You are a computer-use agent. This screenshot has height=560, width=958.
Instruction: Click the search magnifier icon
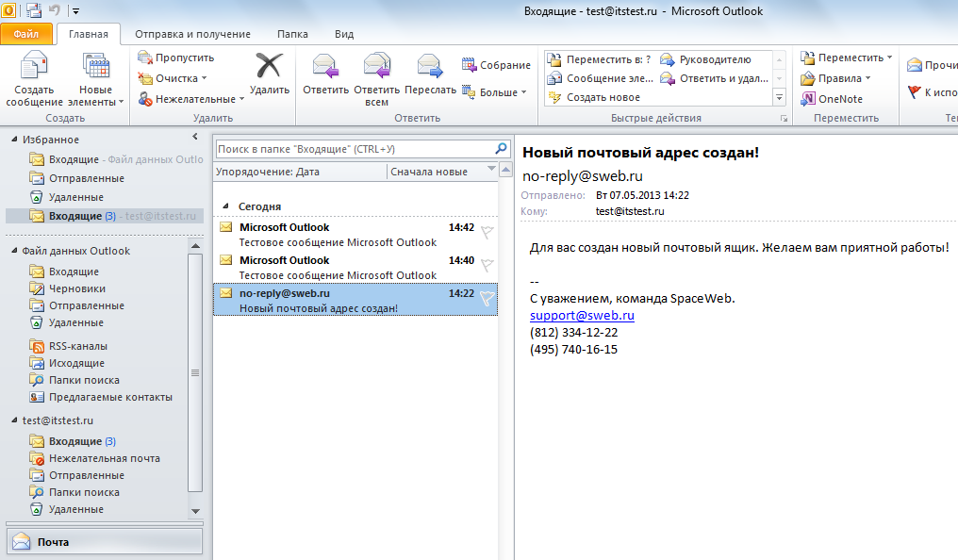point(501,148)
